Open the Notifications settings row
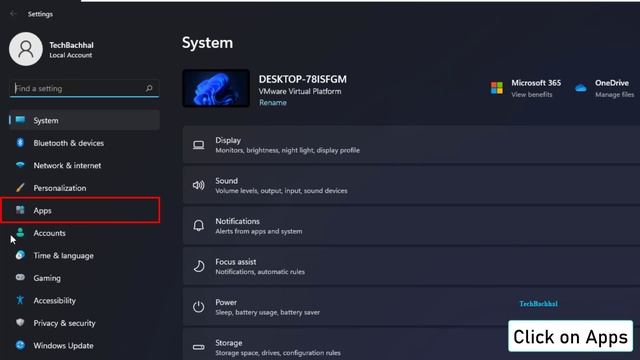The image size is (640, 360). [x=411, y=226]
